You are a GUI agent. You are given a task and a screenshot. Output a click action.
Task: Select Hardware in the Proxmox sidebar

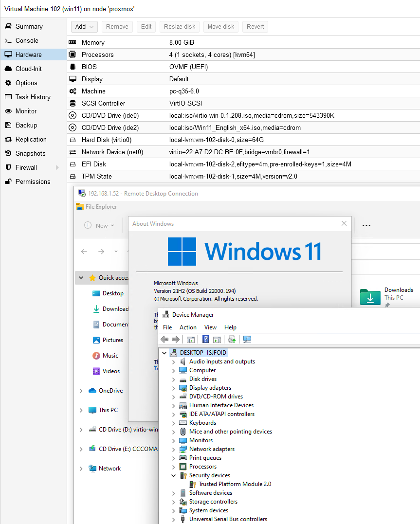coord(34,54)
